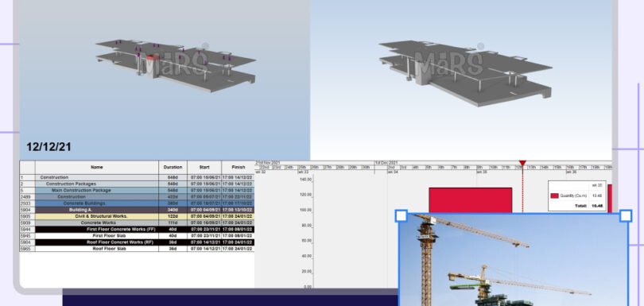Click the wk 36 label on timeline
Viewport: 644px width, 306px height.
tap(572, 172)
